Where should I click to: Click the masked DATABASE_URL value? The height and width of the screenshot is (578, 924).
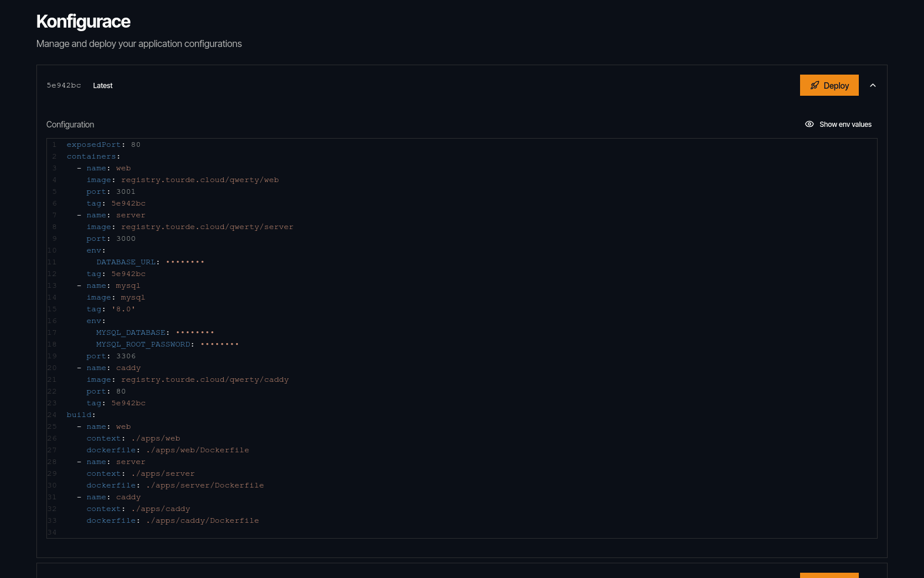[x=185, y=262]
